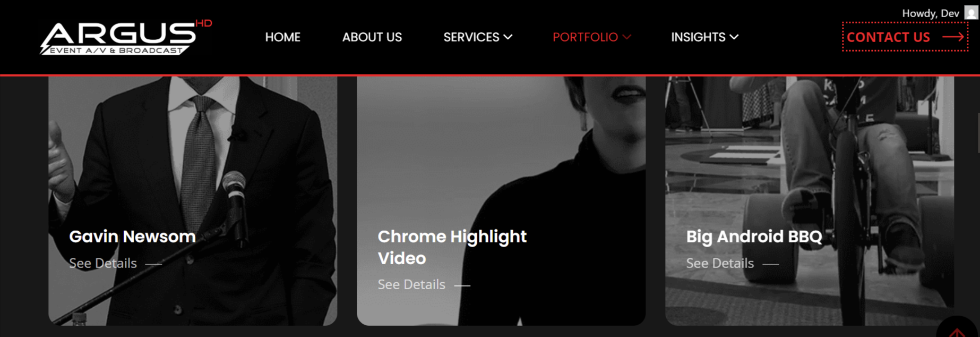This screenshot has height=337, width=980.
Task: Open See Details under Gavin Newsom
Action: point(103,263)
